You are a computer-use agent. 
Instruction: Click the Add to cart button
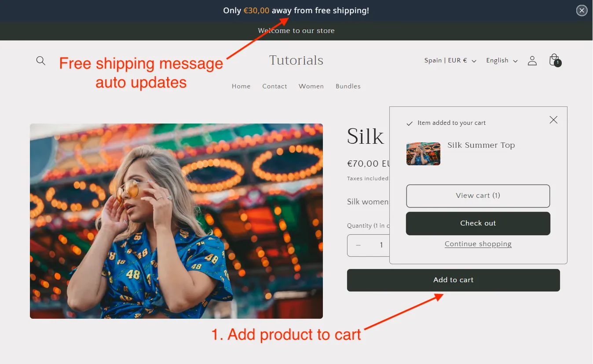pyautogui.click(x=453, y=280)
